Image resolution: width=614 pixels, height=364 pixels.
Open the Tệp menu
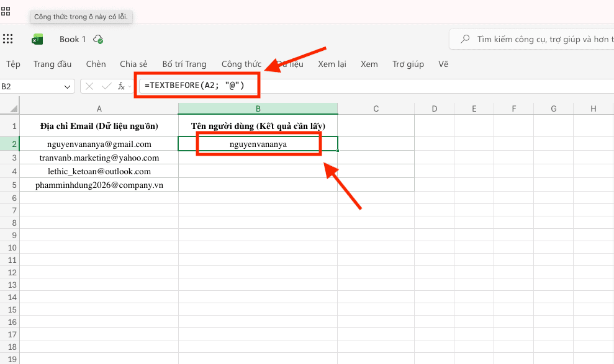[13, 64]
